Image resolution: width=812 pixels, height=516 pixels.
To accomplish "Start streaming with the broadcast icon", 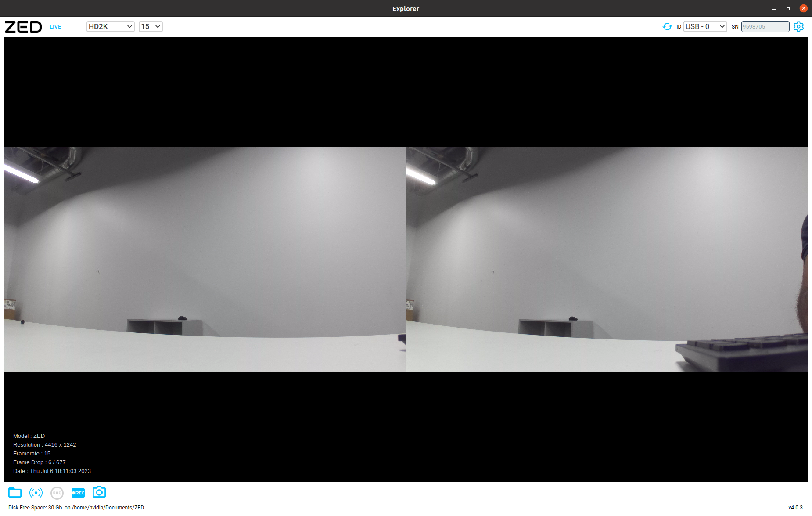I will click(x=36, y=492).
